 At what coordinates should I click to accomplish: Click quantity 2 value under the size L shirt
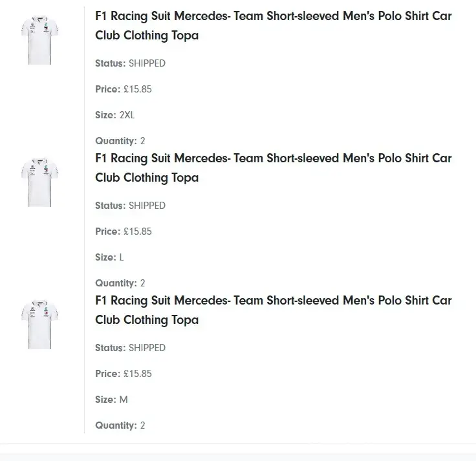click(x=142, y=283)
